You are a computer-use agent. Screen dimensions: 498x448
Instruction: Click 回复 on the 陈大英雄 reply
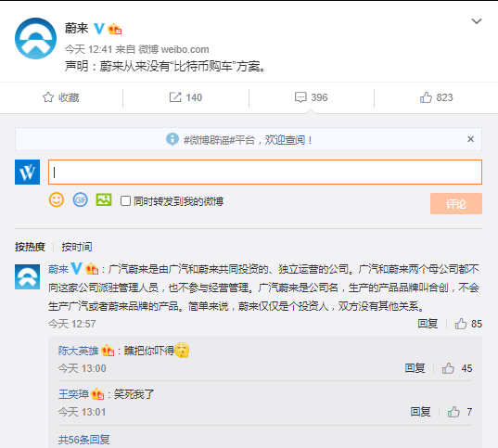point(415,368)
